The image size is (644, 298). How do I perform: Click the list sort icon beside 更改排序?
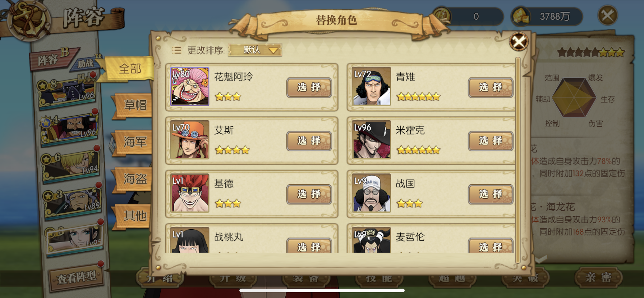tap(176, 50)
